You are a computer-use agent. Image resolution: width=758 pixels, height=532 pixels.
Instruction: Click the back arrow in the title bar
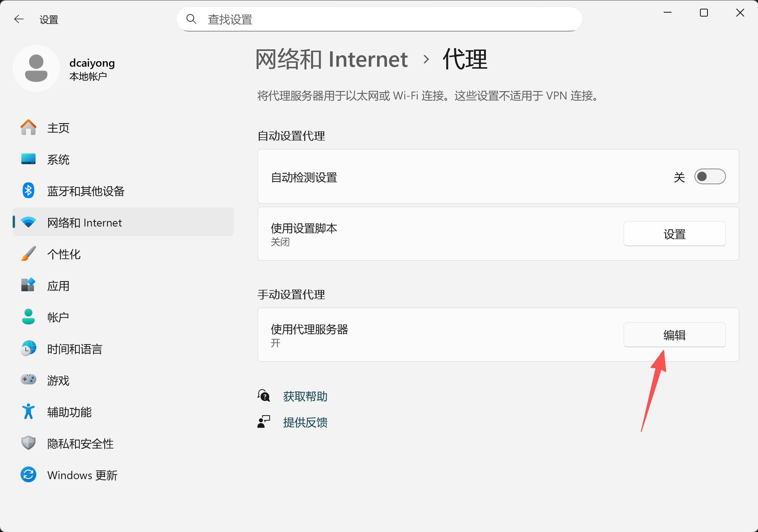(x=19, y=19)
